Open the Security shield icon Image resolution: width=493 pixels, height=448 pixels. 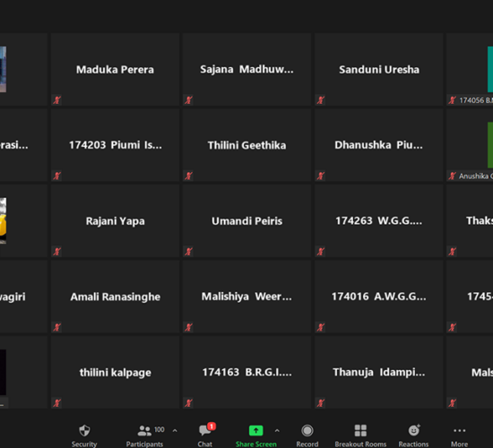pyautogui.click(x=84, y=430)
